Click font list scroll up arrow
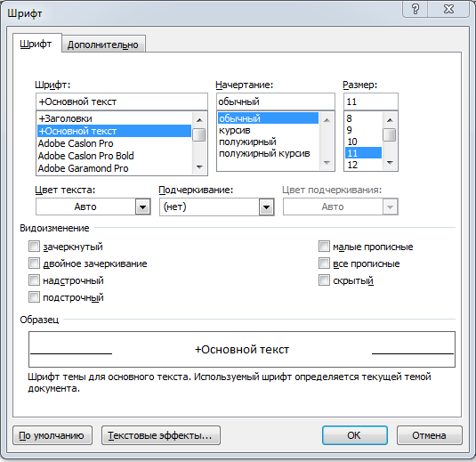The height and width of the screenshot is (462, 476). click(199, 120)
